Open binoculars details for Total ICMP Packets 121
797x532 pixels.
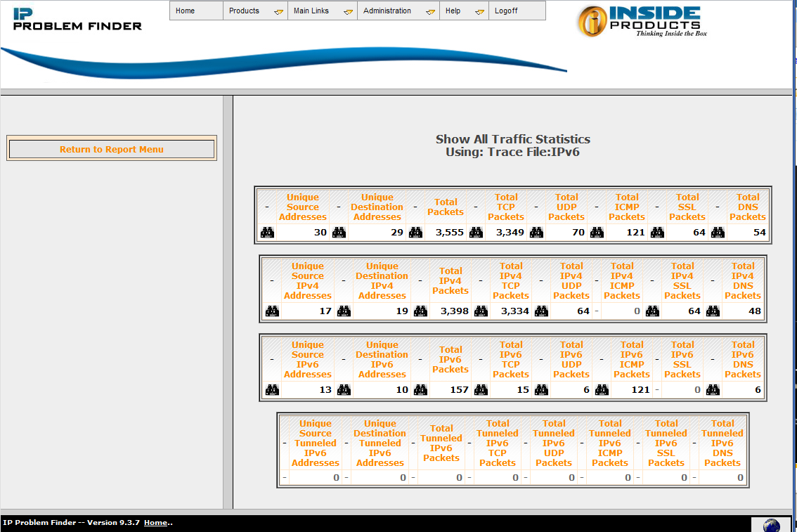coord(597,233)
